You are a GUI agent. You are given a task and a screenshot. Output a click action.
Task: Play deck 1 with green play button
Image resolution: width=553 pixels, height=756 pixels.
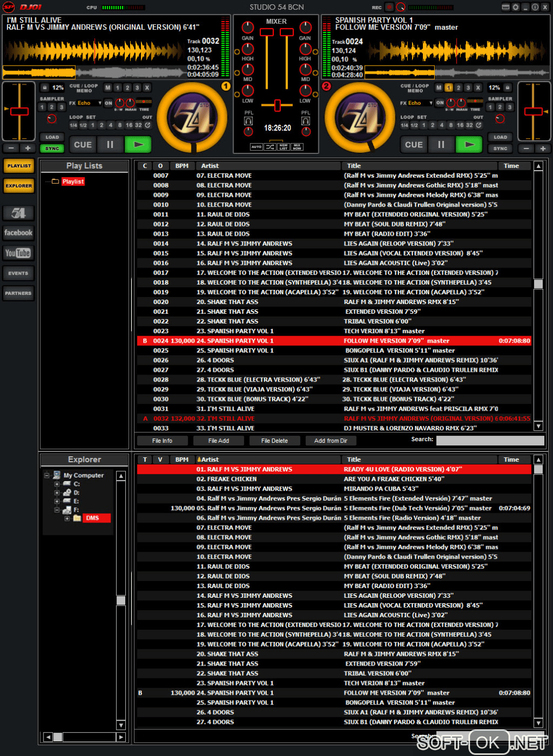pos(138,145)
